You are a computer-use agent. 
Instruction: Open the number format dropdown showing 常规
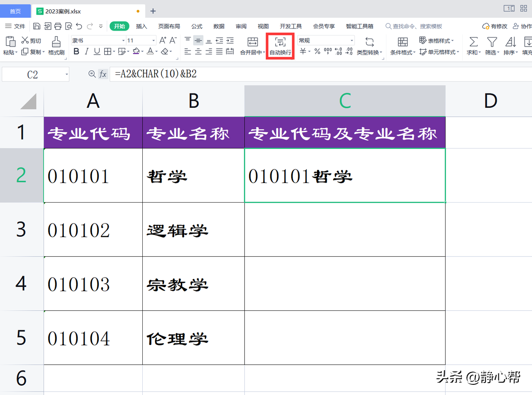tap(352, 40)
